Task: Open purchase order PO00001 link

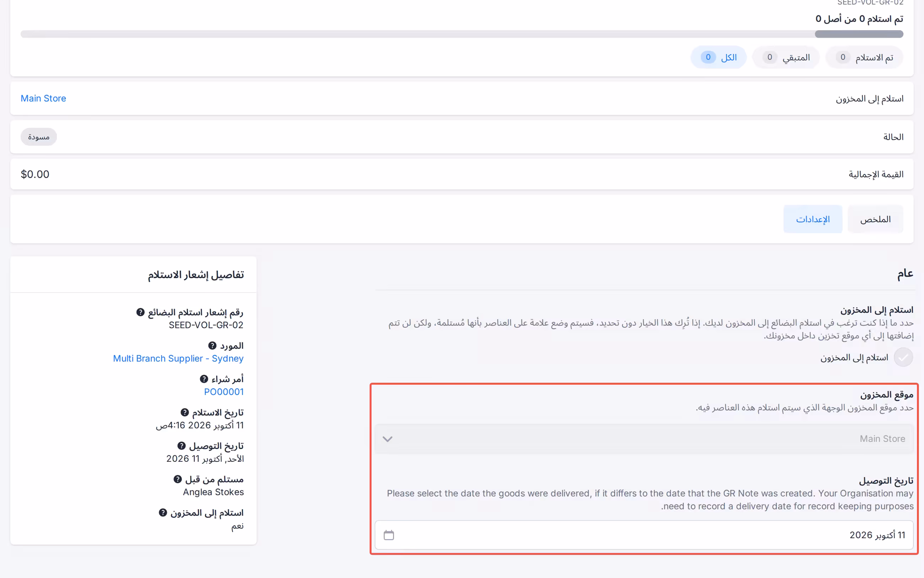Action: (x=224, y=392)
